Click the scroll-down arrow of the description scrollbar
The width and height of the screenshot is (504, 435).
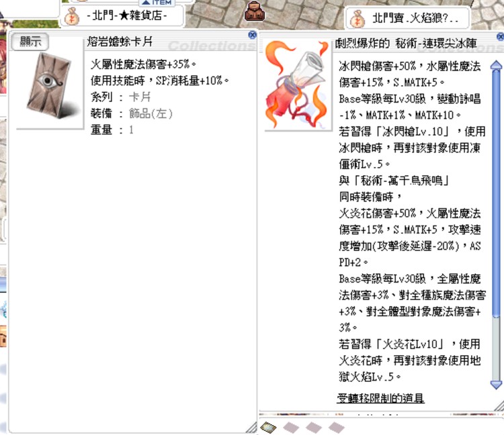[x=497, y=384]
